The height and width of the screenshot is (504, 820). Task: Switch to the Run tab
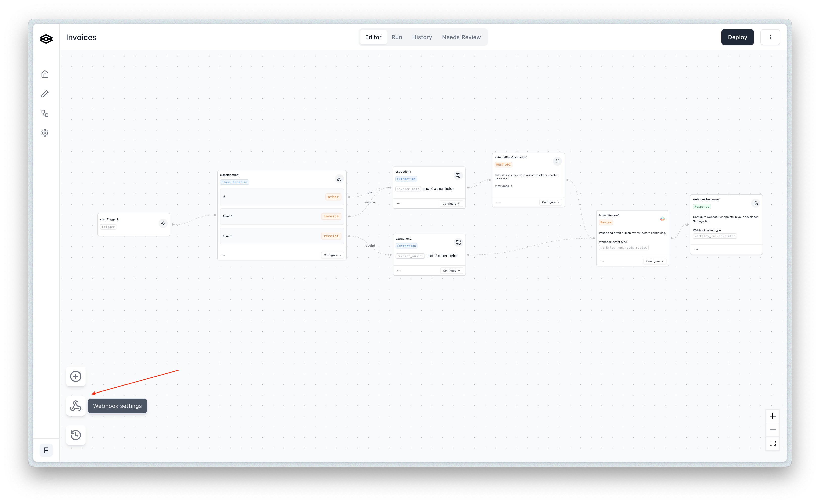(397, 37)
